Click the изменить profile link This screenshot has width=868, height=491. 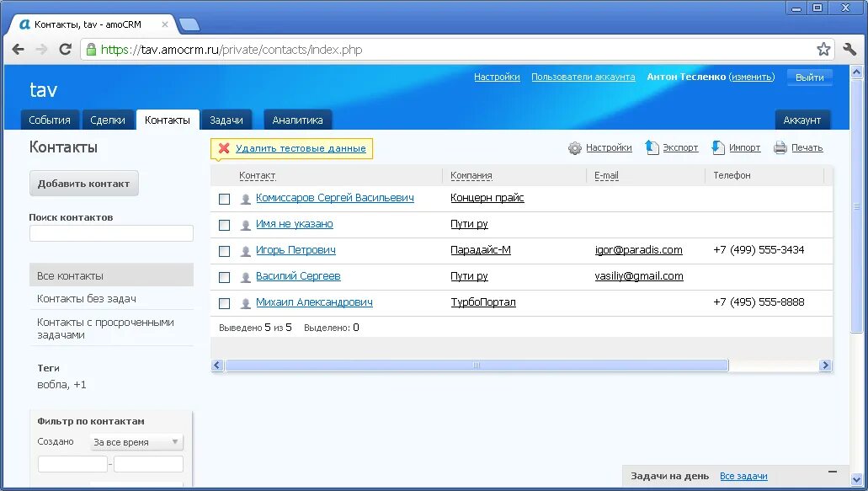pyautogui.click(x=751, y=77)
